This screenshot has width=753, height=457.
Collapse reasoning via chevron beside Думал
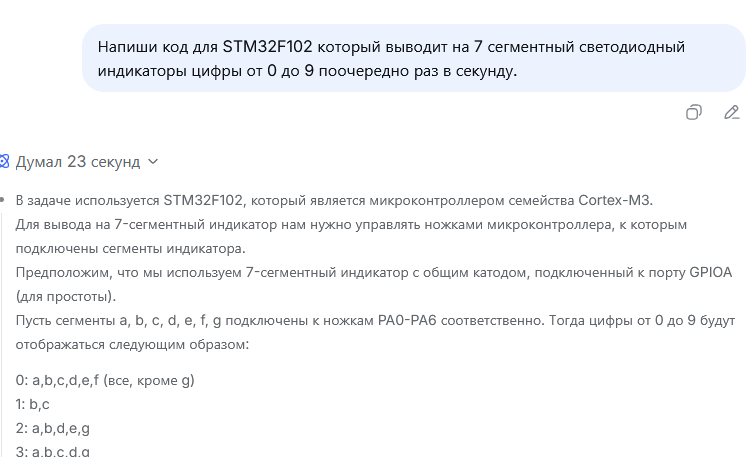point(152,161)
